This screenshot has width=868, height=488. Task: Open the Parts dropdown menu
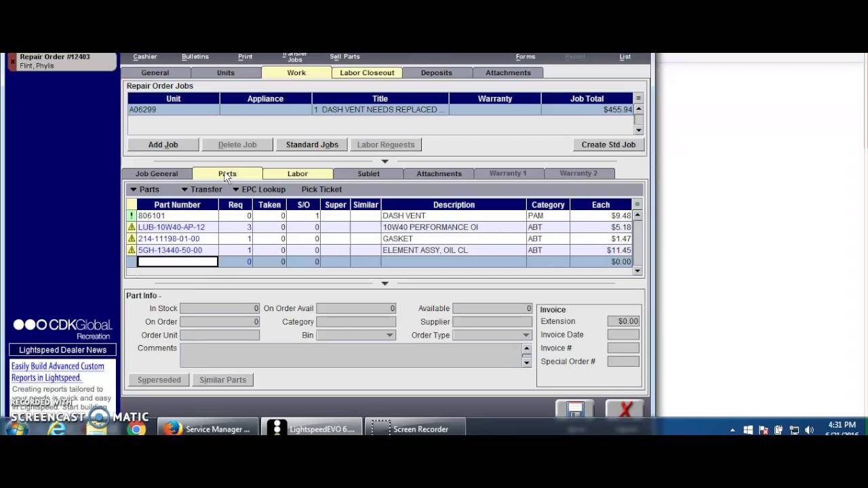[x=144, y=189]
